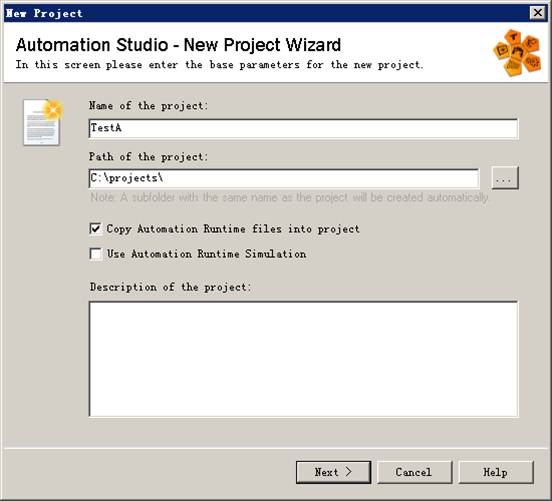Click inside the project description text area
This screenshot has width=552, height=501.
tap(303, 359)
